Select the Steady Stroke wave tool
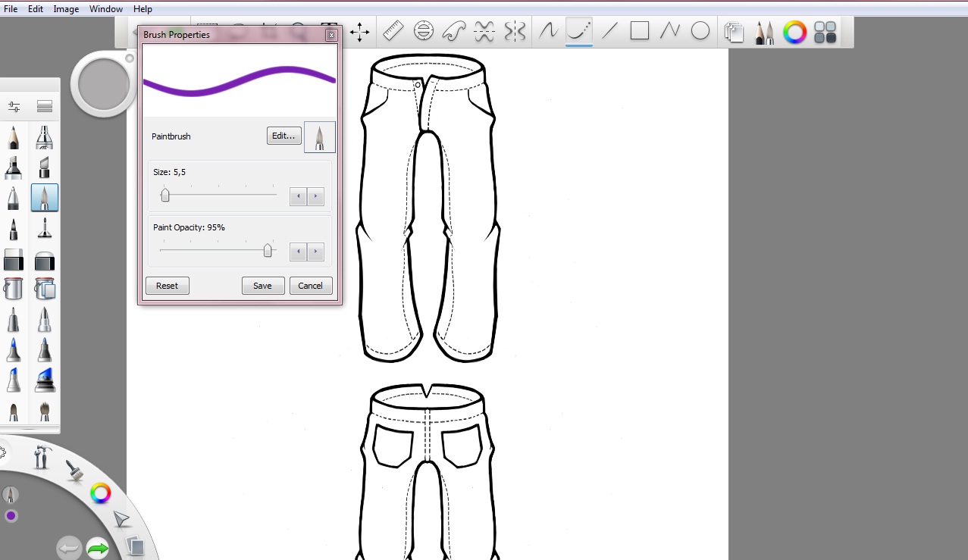Viewport: 968px width, 560px height. click(548, 31)
